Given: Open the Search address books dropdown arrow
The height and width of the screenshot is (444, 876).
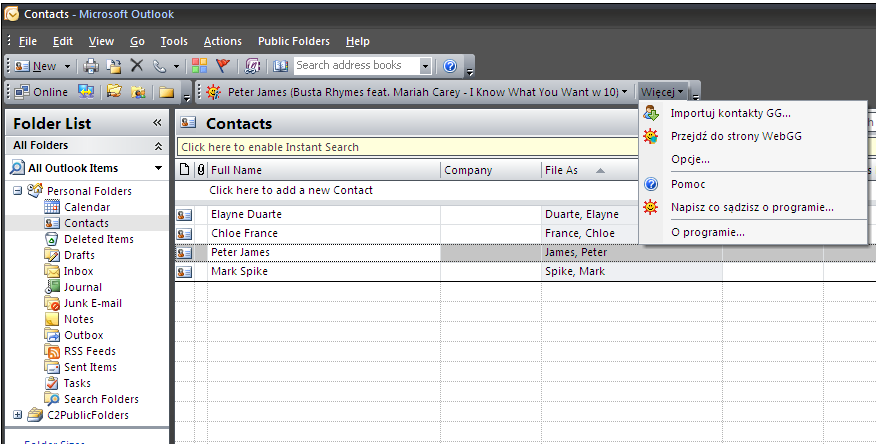Looking at the screenshot, I should coord(425,66).
